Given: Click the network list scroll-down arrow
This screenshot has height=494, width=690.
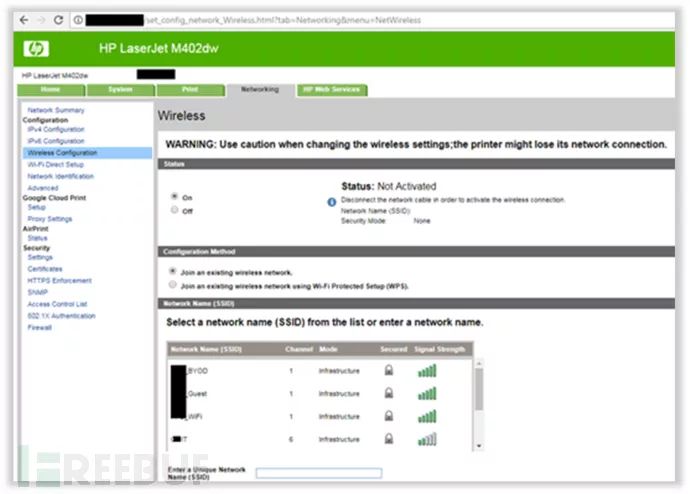Looking at the screenshot, I should coord(479,446).
